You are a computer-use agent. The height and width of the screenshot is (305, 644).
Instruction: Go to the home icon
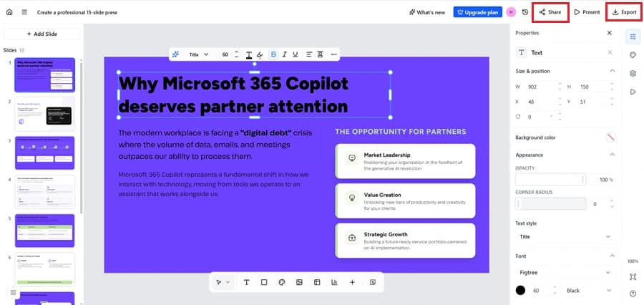point(9,12)
